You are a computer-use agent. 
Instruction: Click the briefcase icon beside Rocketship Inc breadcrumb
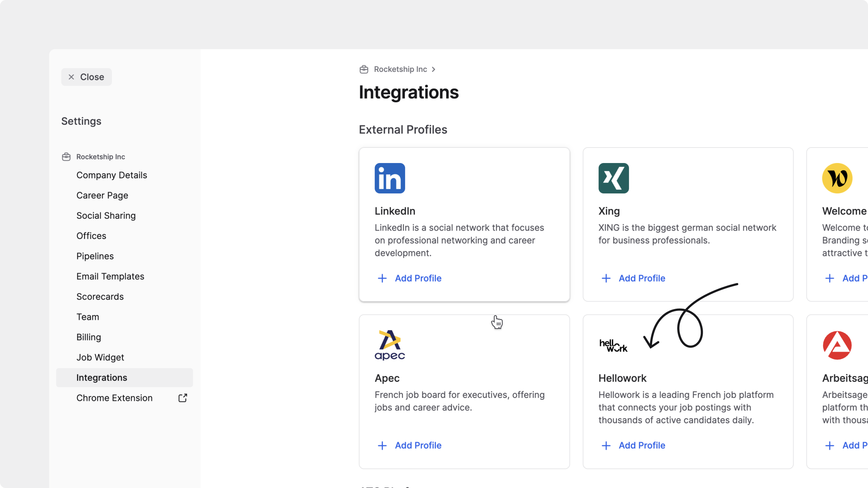pyautogui.click(x=364, y=69)
